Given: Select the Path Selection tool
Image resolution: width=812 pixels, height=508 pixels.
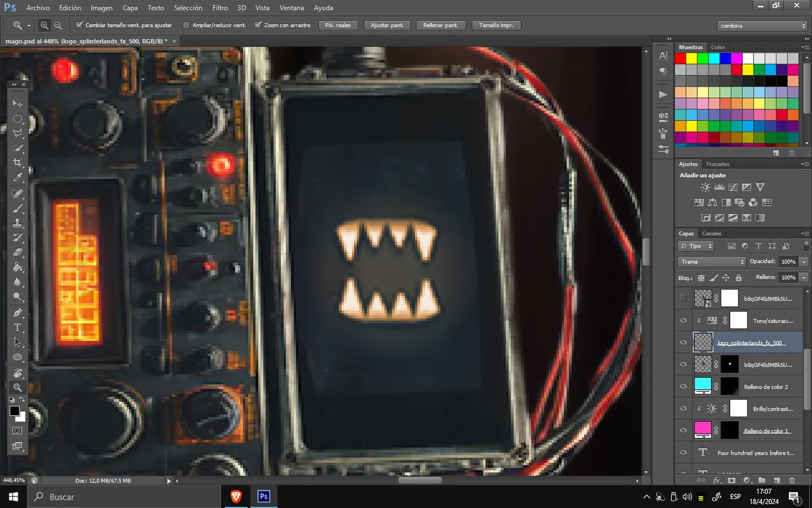Looking at the screenshot, I should click(x=18, y=342).
